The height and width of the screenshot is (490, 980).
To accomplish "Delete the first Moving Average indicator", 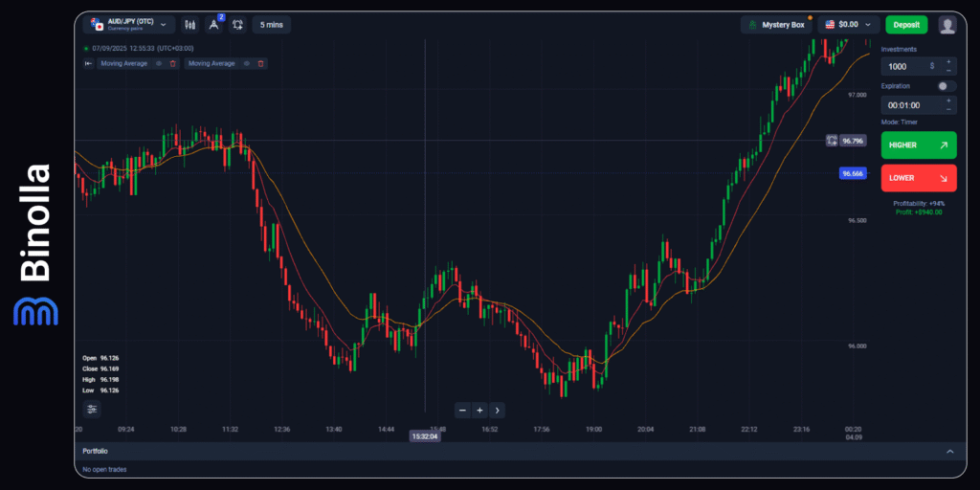I will [x=173, y=63].
